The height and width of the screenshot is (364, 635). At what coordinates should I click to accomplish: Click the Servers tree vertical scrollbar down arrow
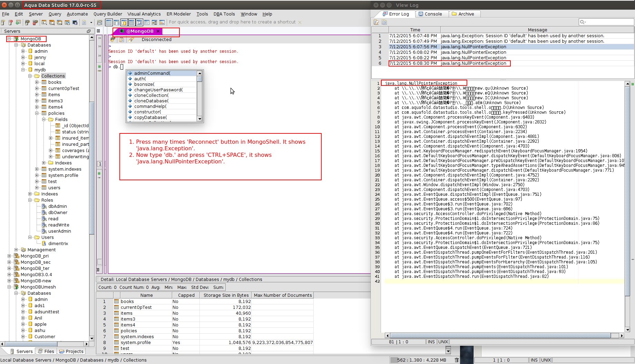coord(92,338)
